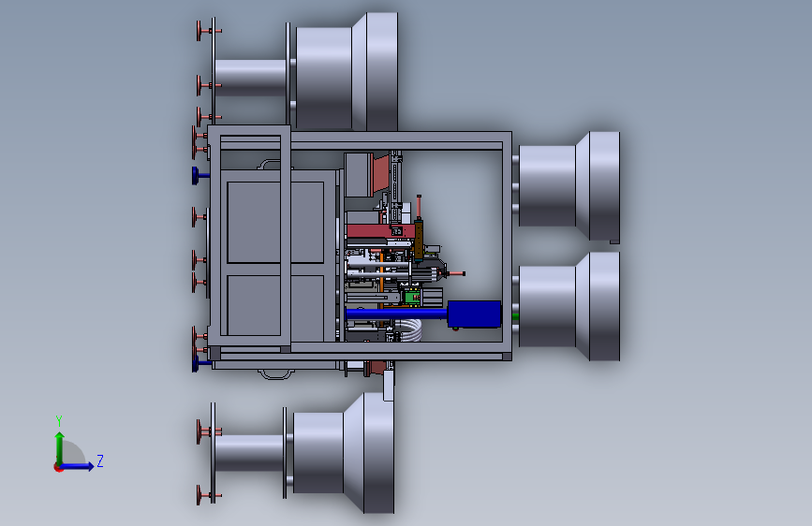Select the small green component near center
Image resolution: width=812 pixels, height=526 pixels.
coord(412,298)
